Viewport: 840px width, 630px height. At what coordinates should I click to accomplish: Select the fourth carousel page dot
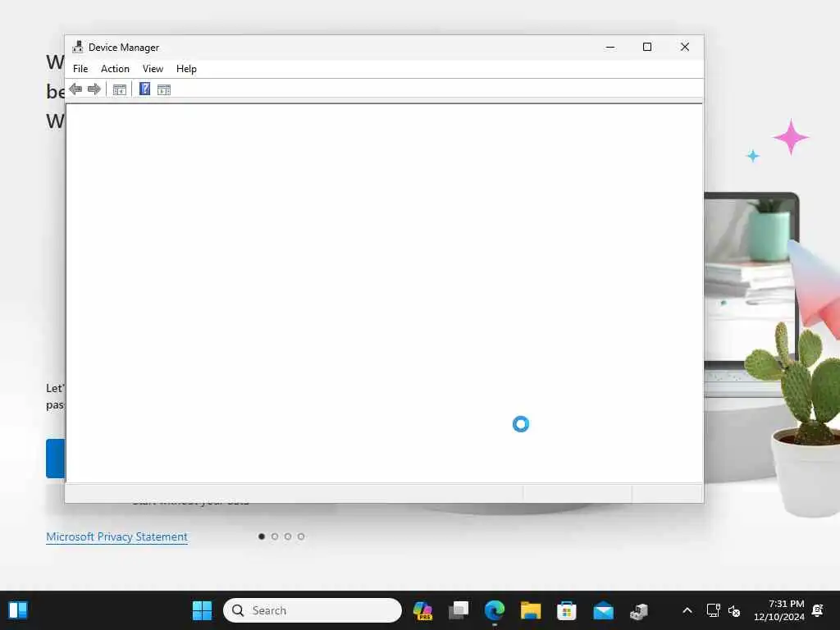click(x=301, y=536)
